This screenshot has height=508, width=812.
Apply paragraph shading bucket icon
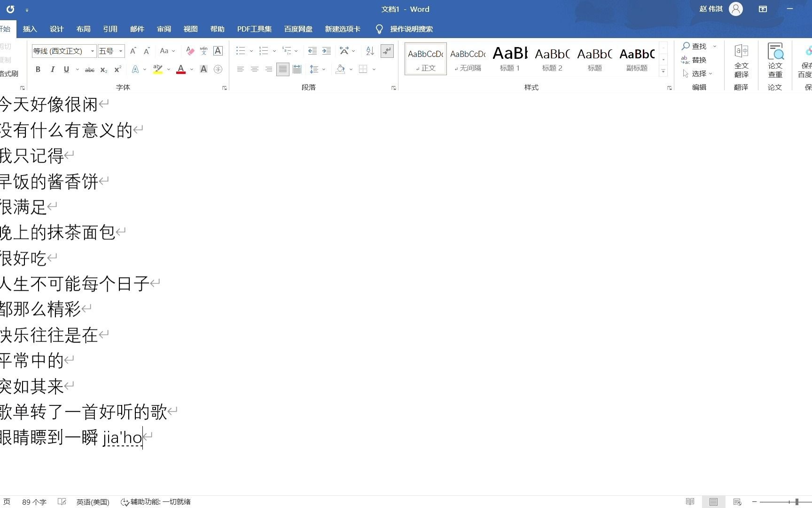[340, 70]
